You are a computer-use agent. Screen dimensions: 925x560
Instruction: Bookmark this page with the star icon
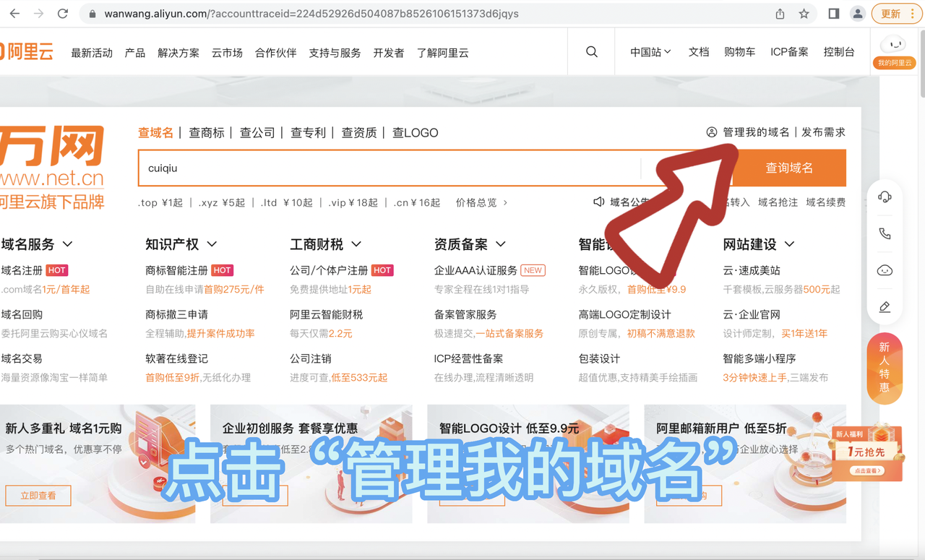[804, 14]
